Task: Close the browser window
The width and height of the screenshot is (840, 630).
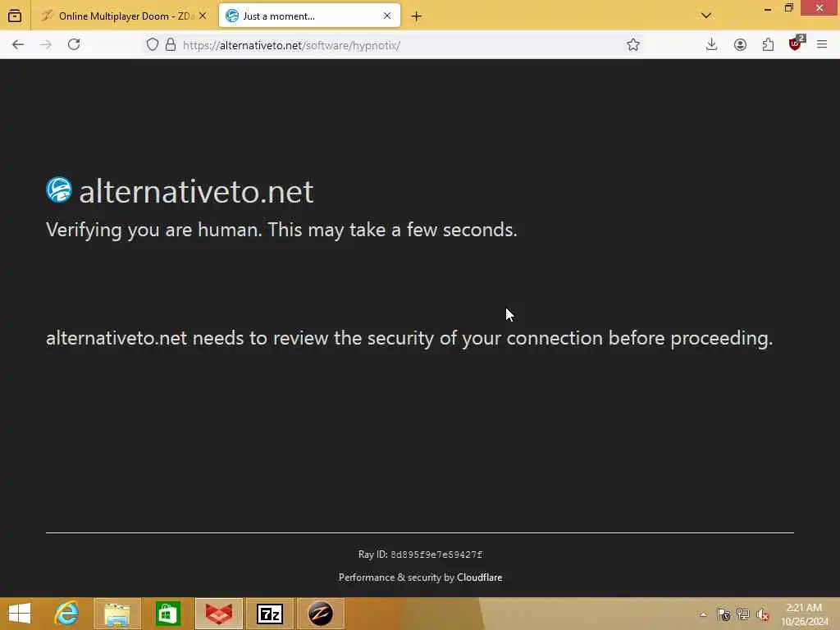Action: point(819,7)
